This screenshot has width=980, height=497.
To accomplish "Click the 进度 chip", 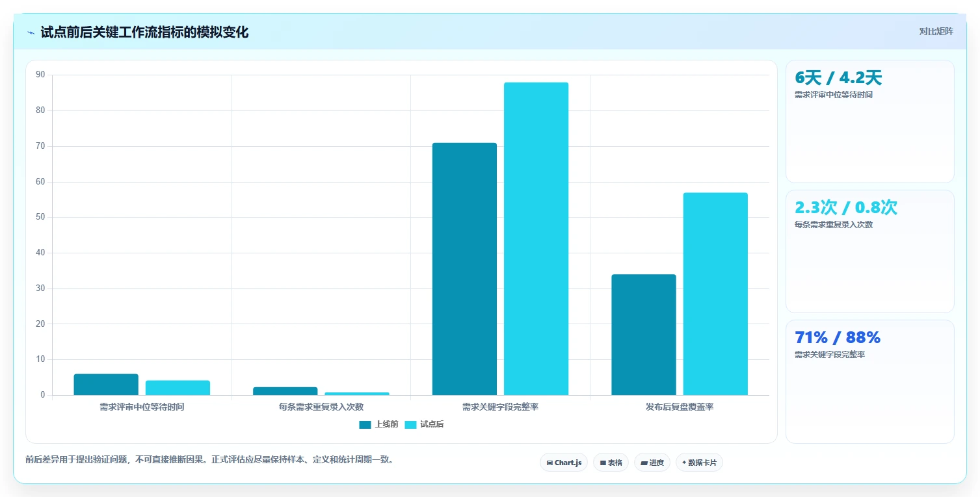I will tap(652, 463).
